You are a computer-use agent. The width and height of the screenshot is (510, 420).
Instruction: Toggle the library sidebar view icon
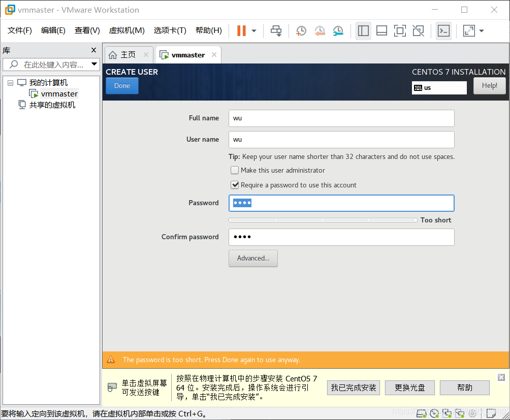coord(363,31)
